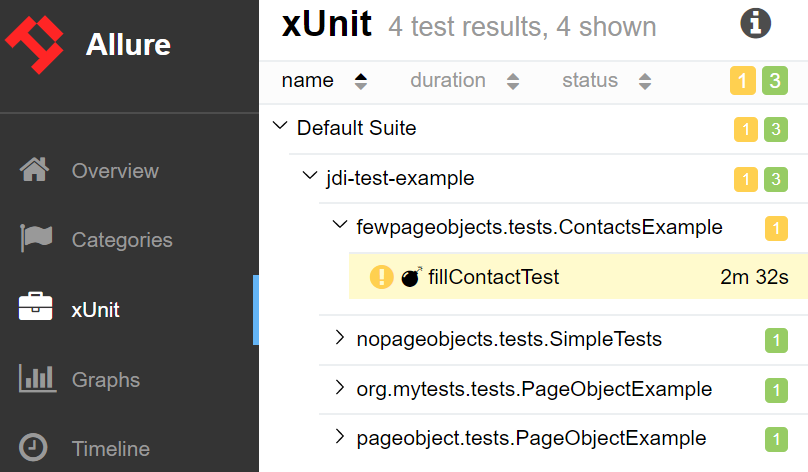Viewport: 808px width, 472px height.
Task: Open the Overview home icon
Action: 35,171
